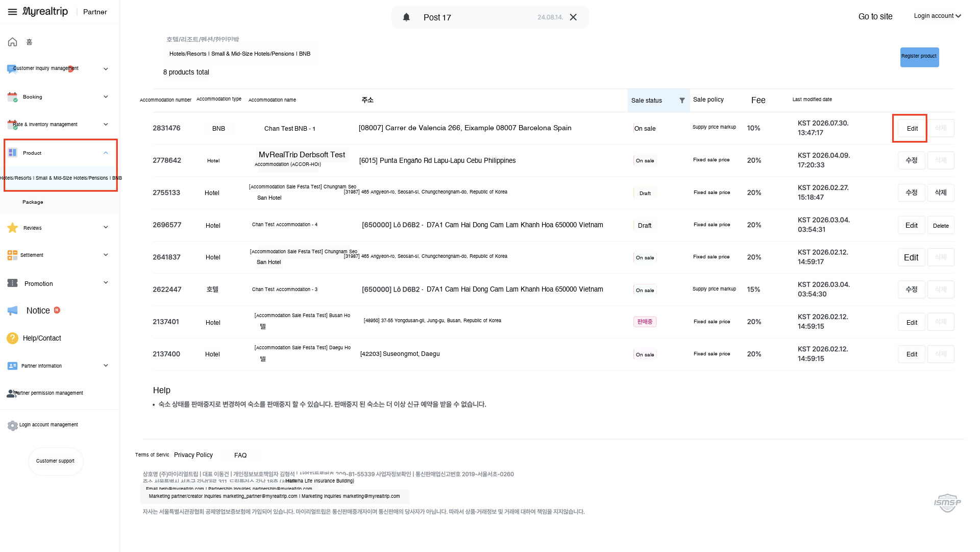This screenshot has width=980, height=552.
Task: Open Partner permission management menu item
Action: coord(48,393)
